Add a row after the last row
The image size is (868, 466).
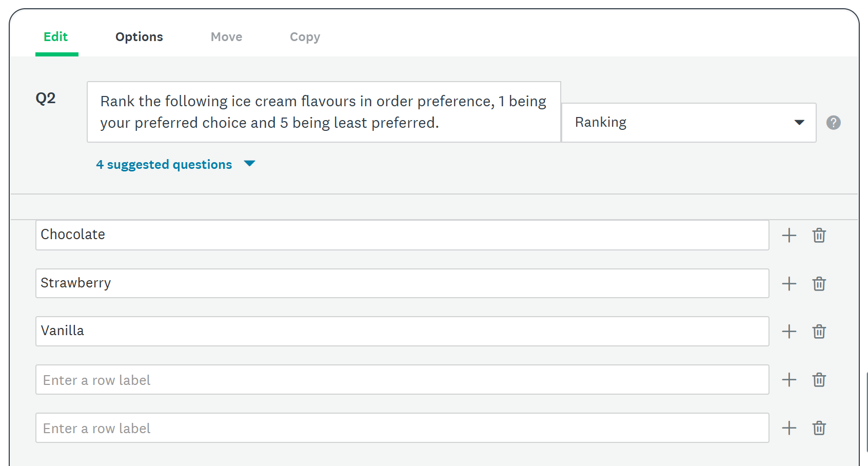(x=789, y=428)
